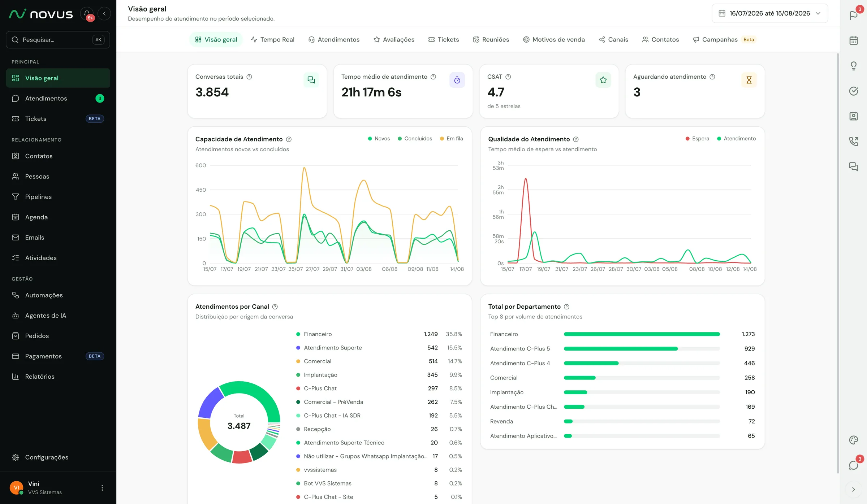Open Configurações in the sidebar

(x=58, y=457)
